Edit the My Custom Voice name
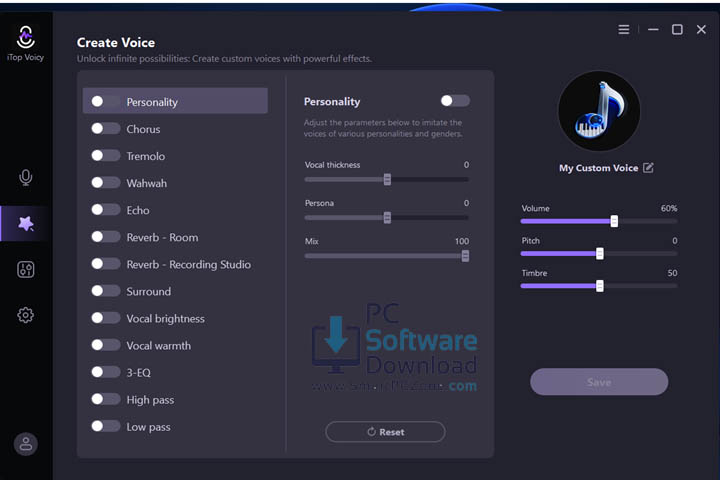The image size is (720, 480). [648, 168]
